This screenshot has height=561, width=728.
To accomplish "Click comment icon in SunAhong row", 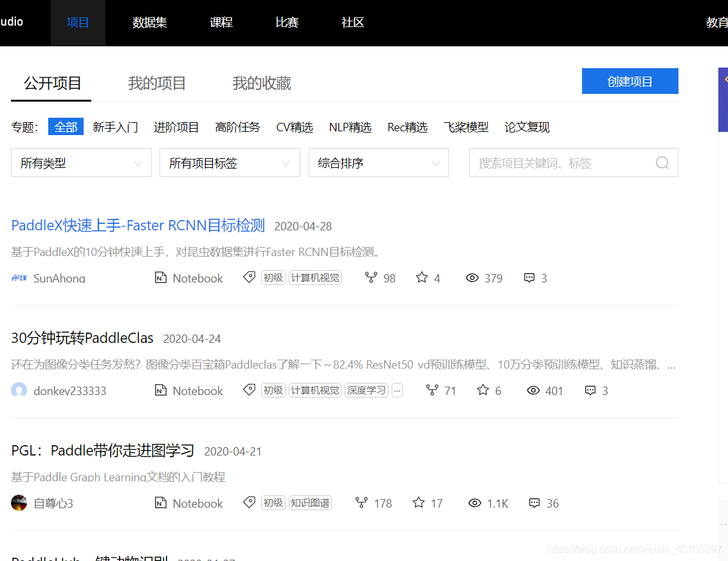I will [529, 278].
